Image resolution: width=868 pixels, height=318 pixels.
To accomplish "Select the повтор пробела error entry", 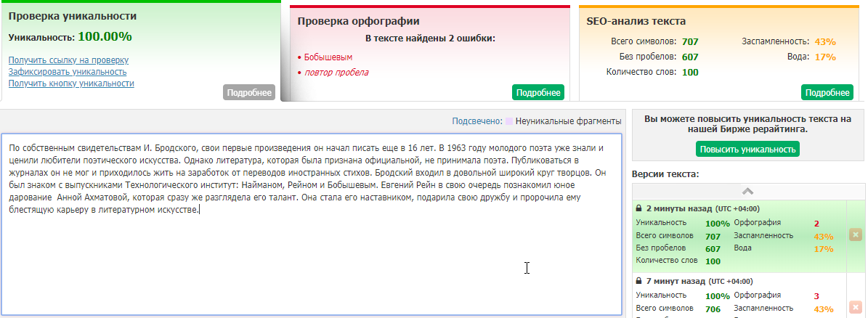I will click(336, 72).
